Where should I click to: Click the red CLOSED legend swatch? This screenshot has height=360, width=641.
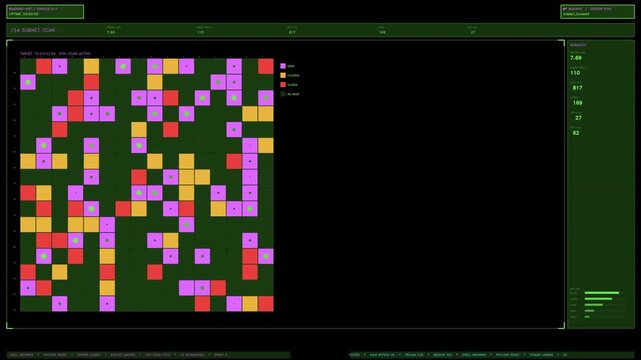click(x=283, y=85)
